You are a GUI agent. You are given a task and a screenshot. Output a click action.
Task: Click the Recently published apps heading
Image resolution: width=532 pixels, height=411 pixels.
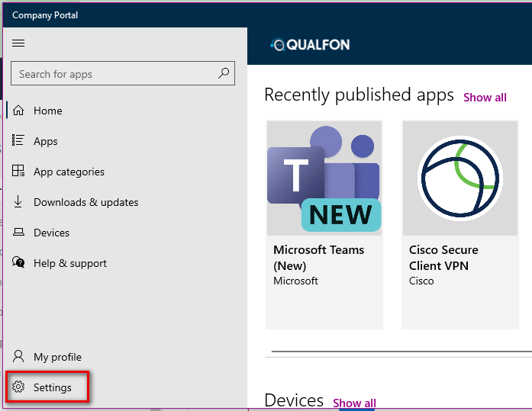[x=359, y=95]
